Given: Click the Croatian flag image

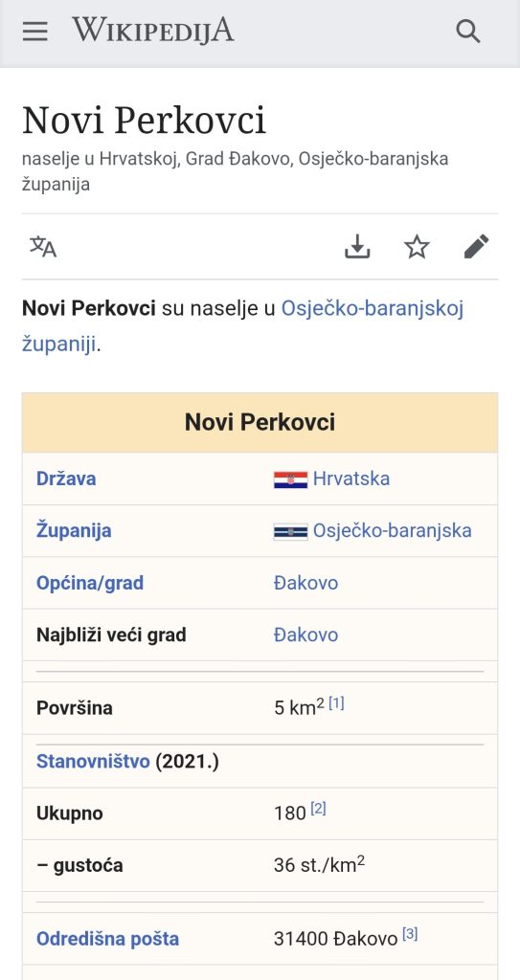Looking at the screenshot, I should pos(290,479).
